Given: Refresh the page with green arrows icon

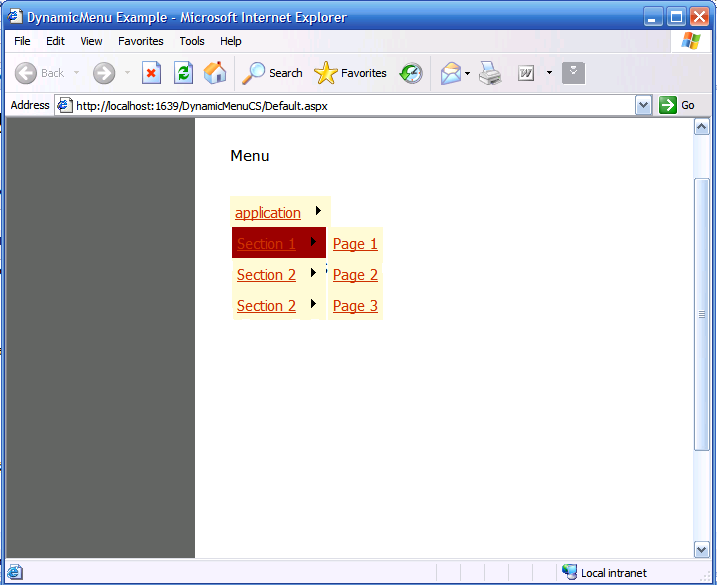Looking at the screenshot, I should [x=183, y=73].
